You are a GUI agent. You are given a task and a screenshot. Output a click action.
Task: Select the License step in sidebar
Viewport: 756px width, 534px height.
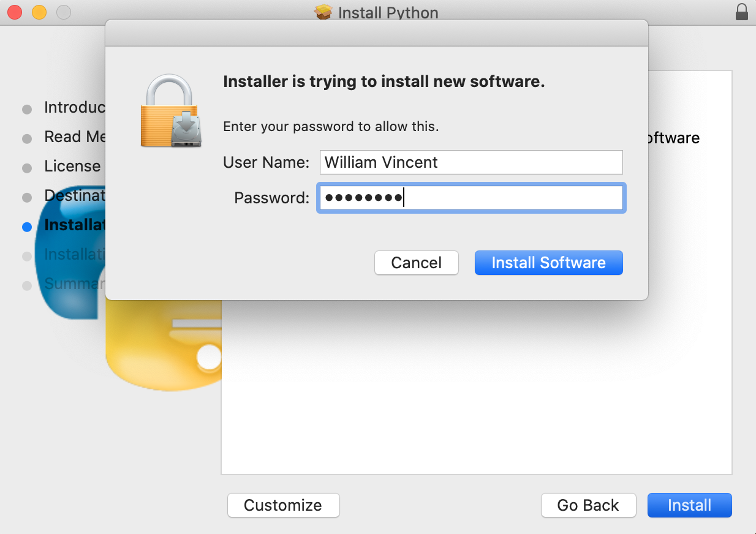pos(72,167)
